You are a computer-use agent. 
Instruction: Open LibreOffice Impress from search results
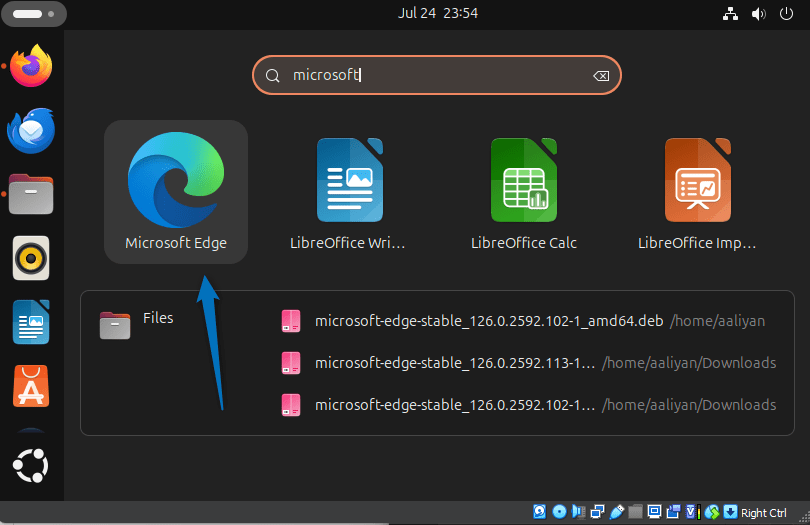pyautogui.click(x=697, y=192)
